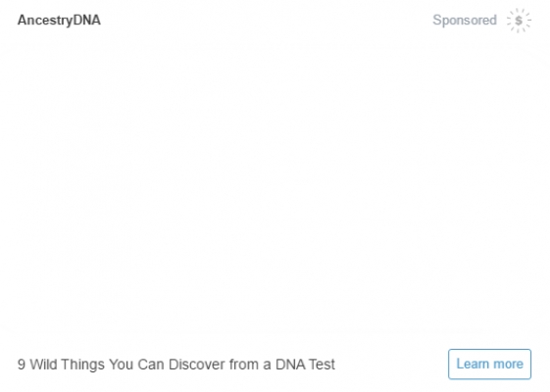Click the 'Discover from a DNA Test' caption
Viewport: 550px width, 392px height.
point(252,365)
